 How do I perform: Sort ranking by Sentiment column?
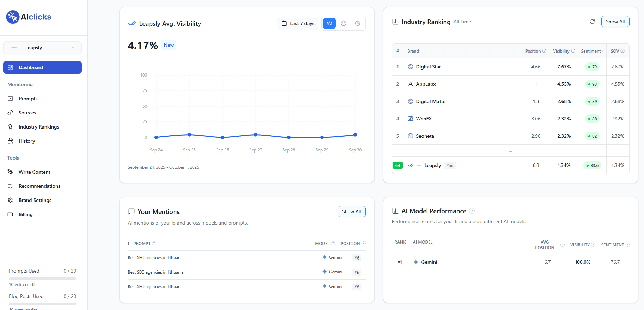pos(592,51)
